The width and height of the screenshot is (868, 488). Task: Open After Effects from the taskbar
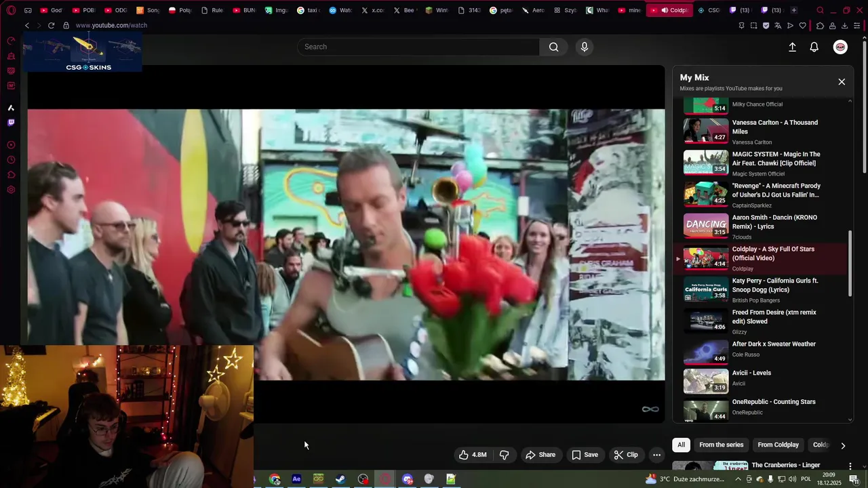[x=296, y=479]
